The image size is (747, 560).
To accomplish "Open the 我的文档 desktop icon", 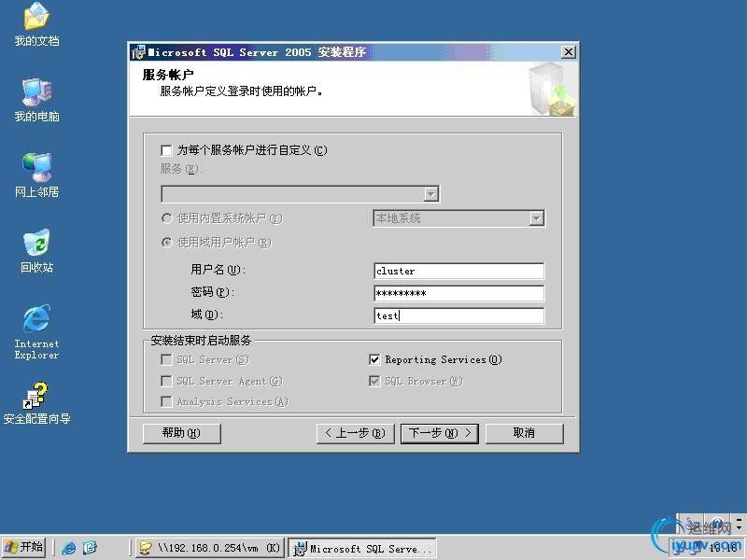I will [36, 24].
